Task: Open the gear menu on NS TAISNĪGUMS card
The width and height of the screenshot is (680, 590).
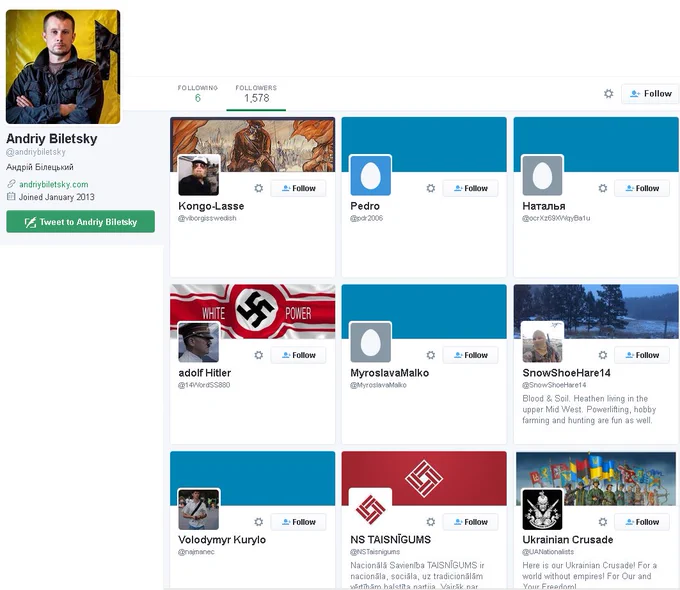Action: [x=431, y=522]
